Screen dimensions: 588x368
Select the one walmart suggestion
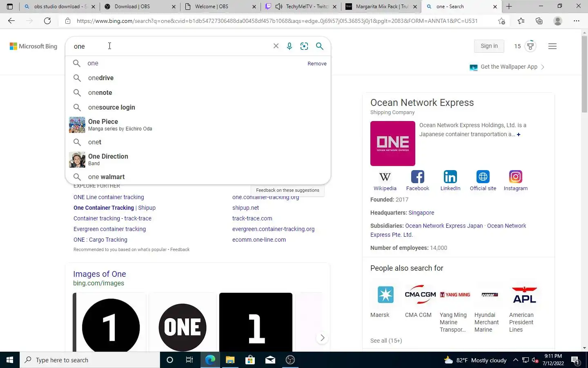click(x=198, y=177)
